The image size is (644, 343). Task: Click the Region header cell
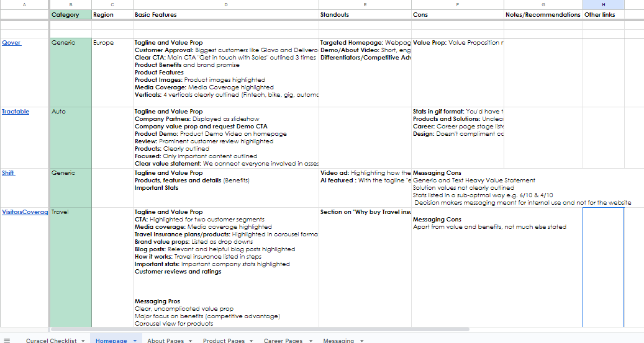(x=112, y=15)
